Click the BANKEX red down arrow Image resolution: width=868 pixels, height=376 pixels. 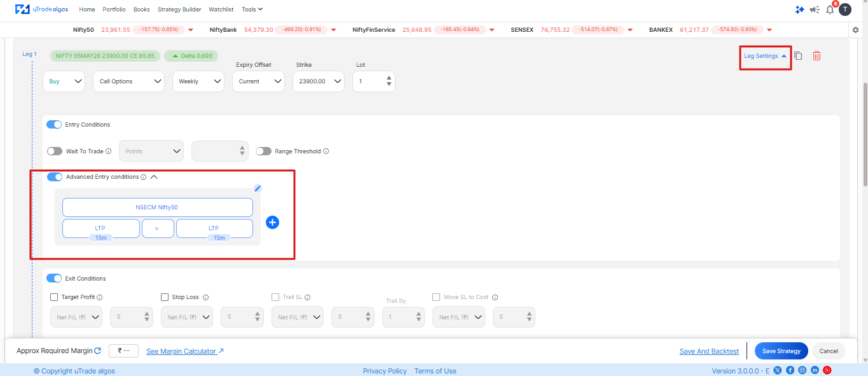pyautogui.click(x=769, y=30)
